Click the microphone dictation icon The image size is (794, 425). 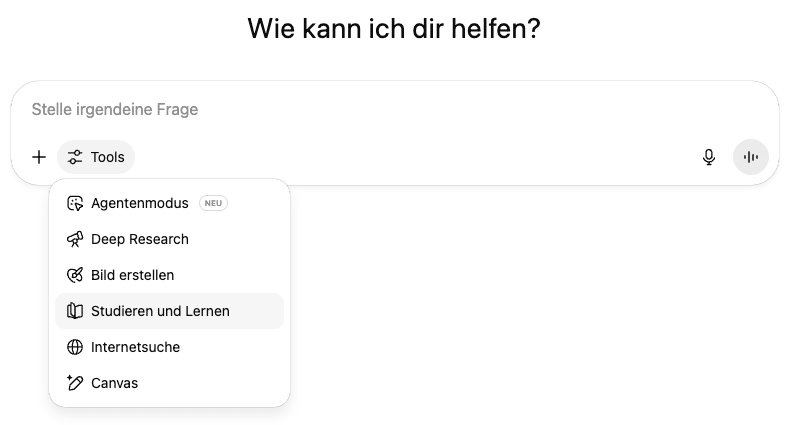coord(709,157)
